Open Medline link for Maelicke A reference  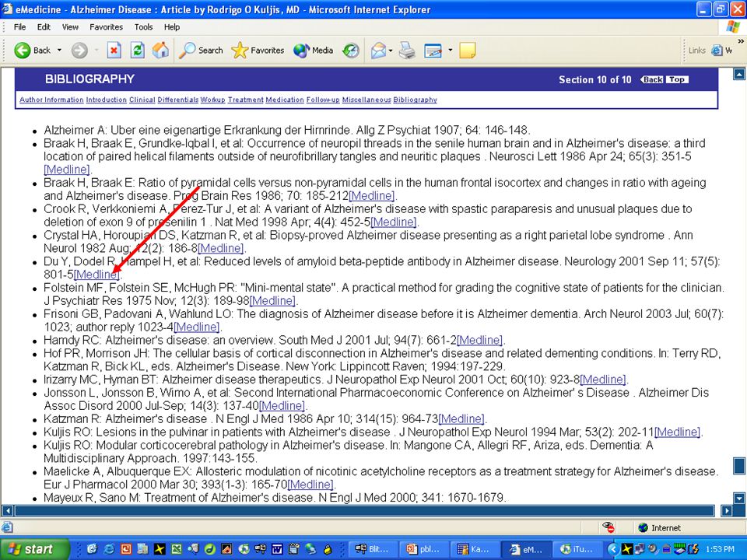(310, 485)
